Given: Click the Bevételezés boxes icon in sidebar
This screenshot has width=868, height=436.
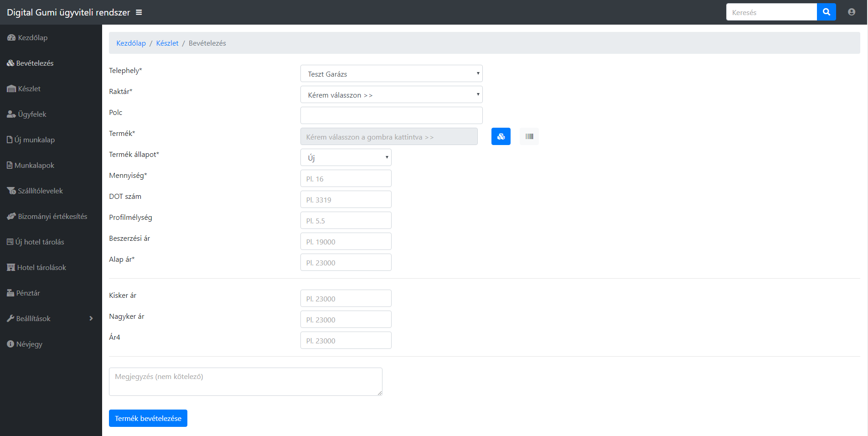Looking at the screenshot, I should [x=10, y=63].
